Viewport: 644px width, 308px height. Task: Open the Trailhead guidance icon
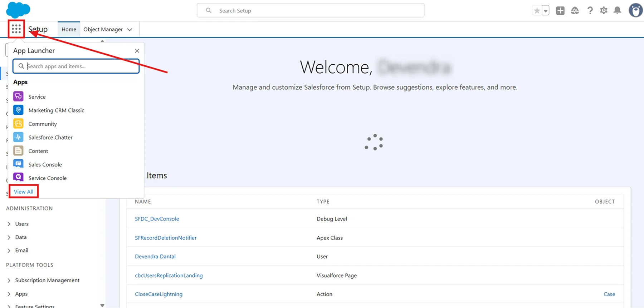(575, 11)
